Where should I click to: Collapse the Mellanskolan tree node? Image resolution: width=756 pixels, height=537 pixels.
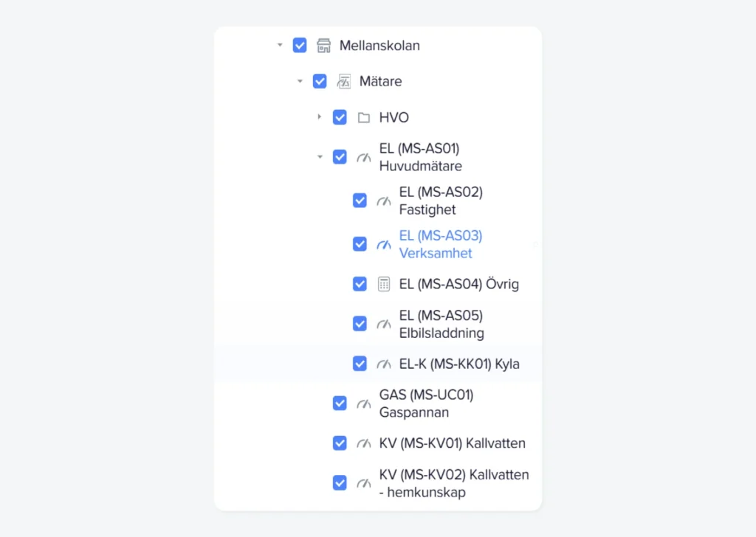[x=280, y=46]
